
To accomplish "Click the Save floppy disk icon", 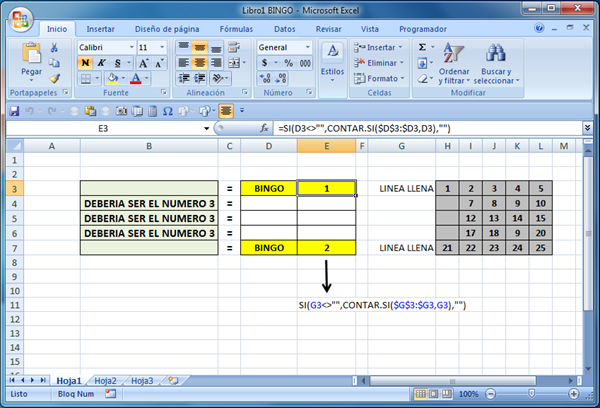I will [x=14, y=111].
